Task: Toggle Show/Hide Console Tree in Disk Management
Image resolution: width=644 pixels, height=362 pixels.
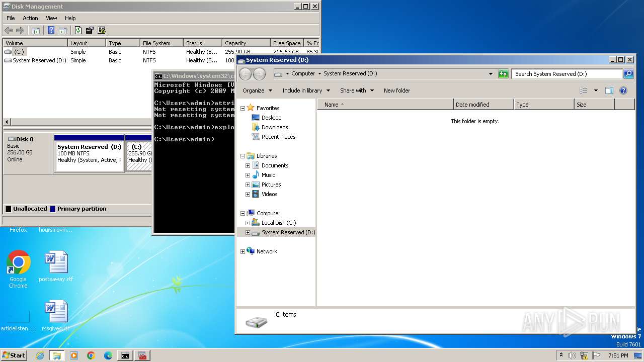Action: [x=36, y=31]
